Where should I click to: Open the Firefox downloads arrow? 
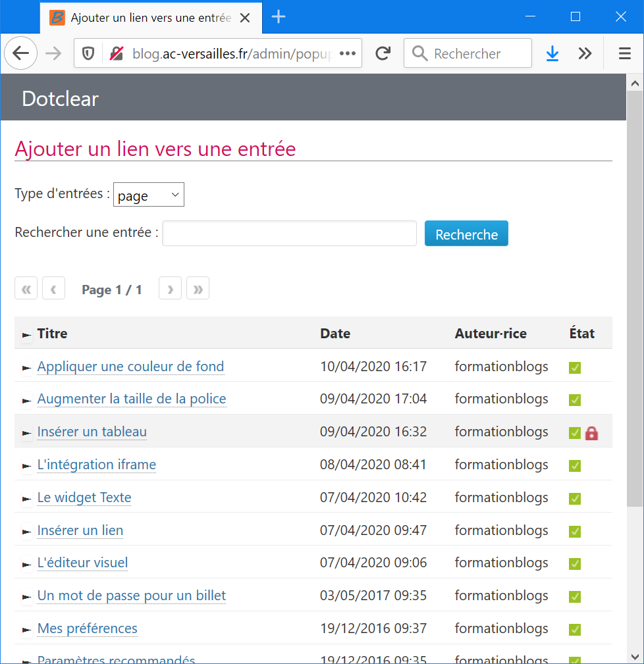552,54
